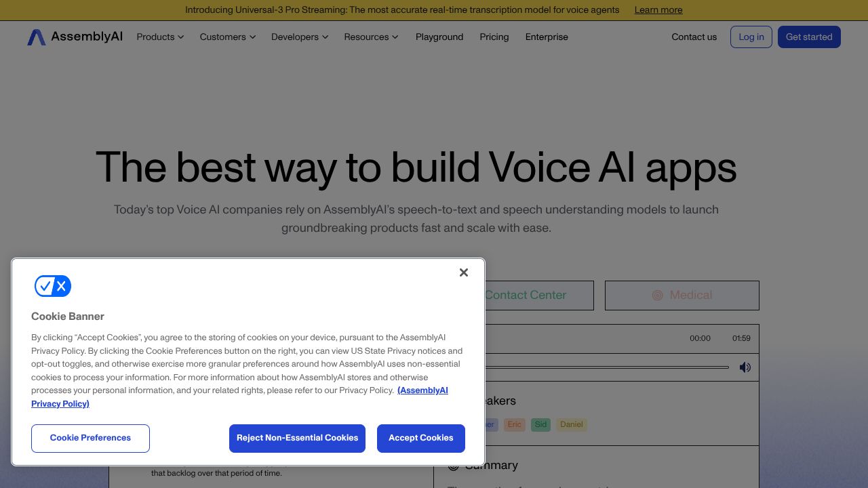
Task: Open Cookie Preferences settings
Action: [90, 438]
